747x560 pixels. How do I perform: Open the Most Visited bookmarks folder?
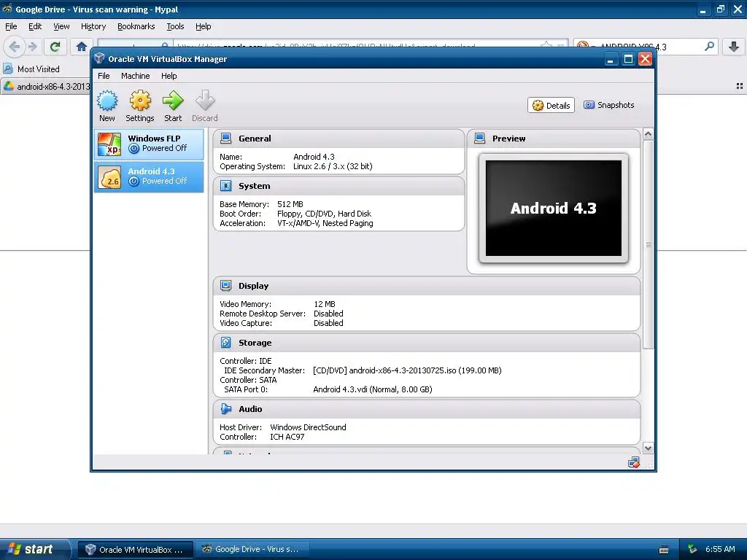pos(32,69)
